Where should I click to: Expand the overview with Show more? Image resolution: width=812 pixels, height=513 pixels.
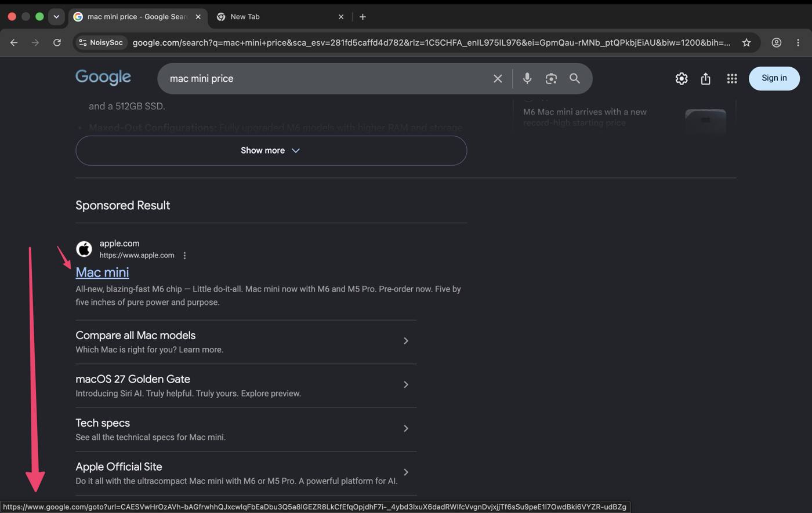[x=271, y=151]
